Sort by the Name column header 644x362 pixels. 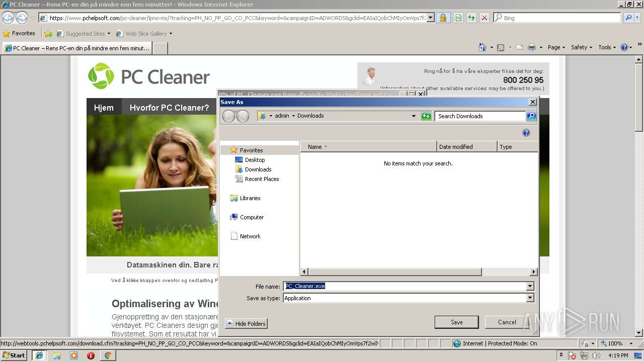click(x=369, y=147)
